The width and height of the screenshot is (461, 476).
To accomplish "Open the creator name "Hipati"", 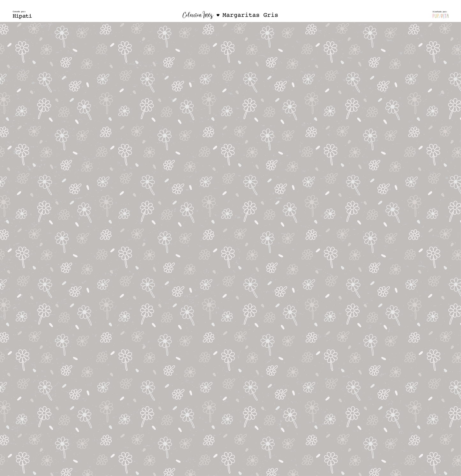I will 22,16.
